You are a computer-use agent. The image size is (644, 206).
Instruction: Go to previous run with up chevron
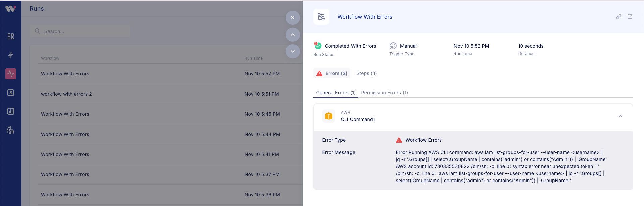pos(293,35)
